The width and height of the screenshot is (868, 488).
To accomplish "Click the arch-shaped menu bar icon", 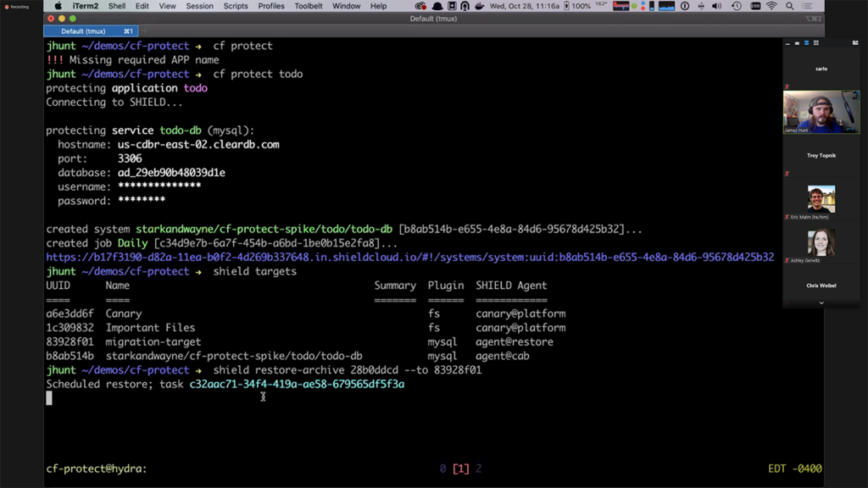I will [x=465, y=6].
